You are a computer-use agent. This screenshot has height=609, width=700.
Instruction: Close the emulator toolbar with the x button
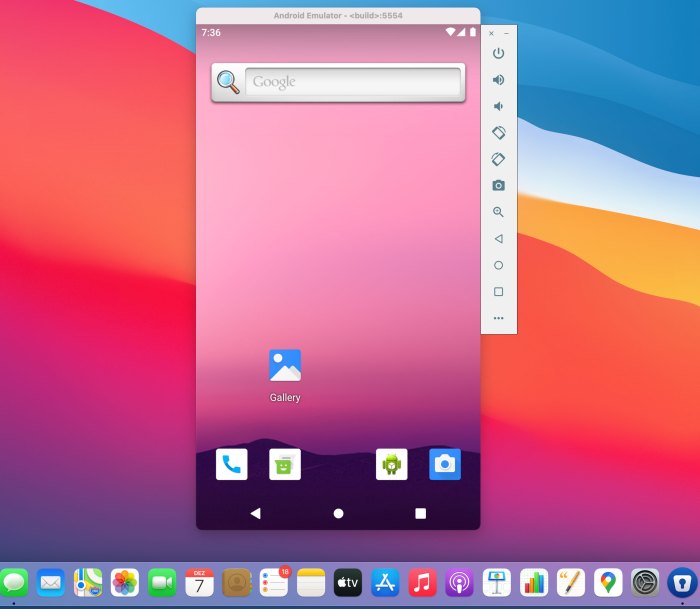(491, 33)
